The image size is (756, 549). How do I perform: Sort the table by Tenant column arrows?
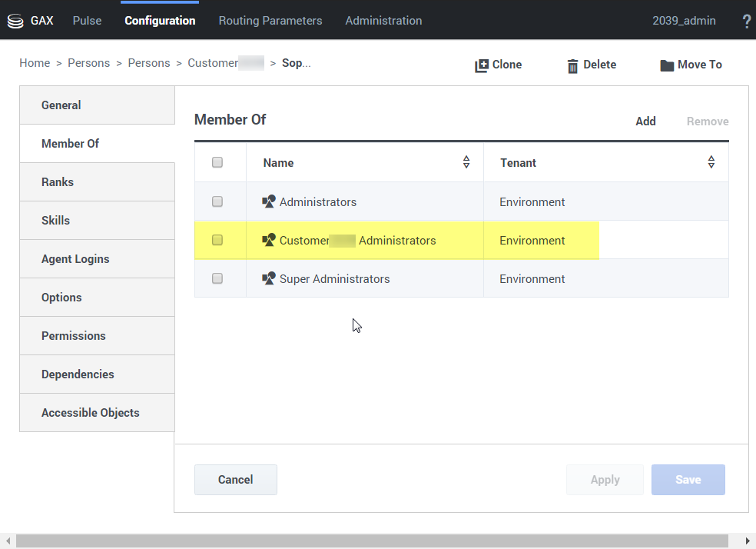pyautogui.click(x=711, y=162)
